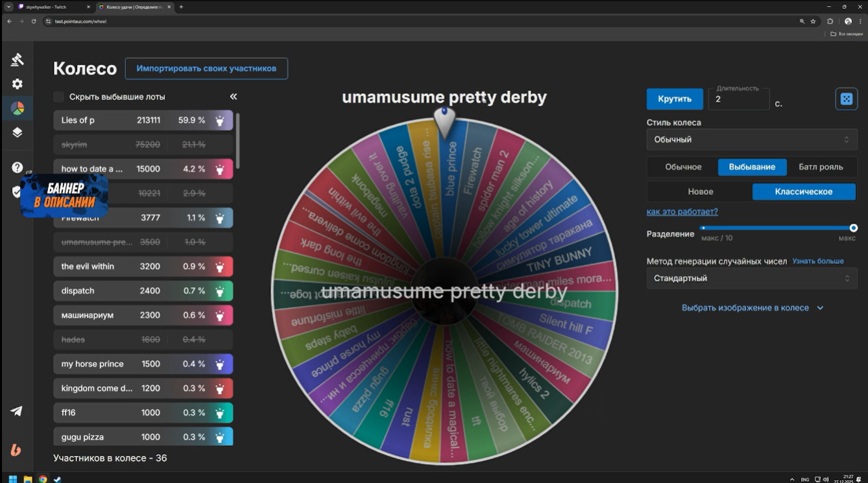Click the lightbulb icon on dispatch row
This screenshot has width=868, height=483.
tap(220, 291)
